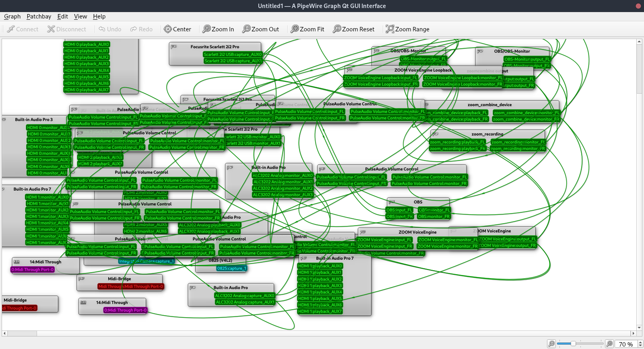
Task: Click the zoom slider handle in status bar
Action: click(x=573, y=344)
